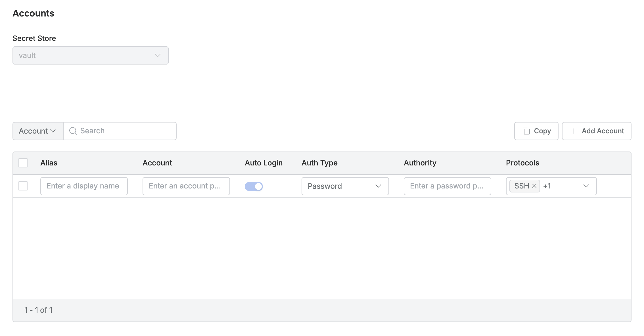Viewport: 644px width, 336px height.
Task: Open the Secret Store vault dropdown
Action: click(x=90, y=55)
